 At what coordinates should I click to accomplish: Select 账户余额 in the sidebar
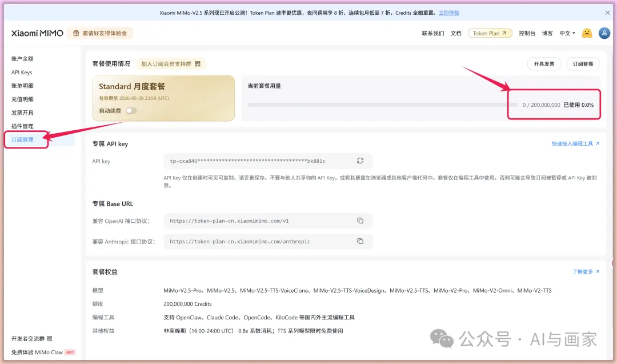22,59
